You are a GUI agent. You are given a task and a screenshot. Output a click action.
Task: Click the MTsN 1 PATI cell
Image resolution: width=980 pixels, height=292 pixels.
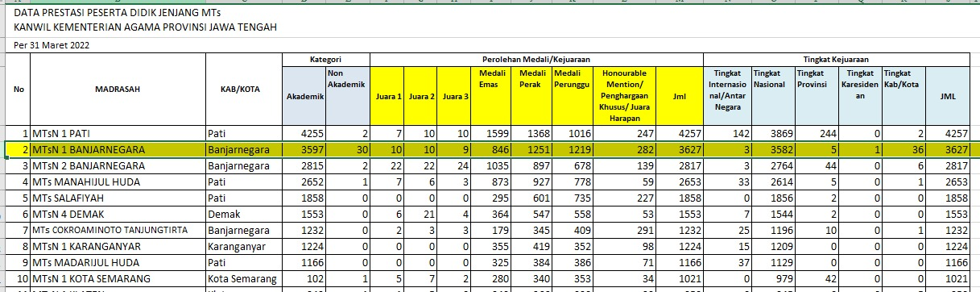tap(118, 133)
